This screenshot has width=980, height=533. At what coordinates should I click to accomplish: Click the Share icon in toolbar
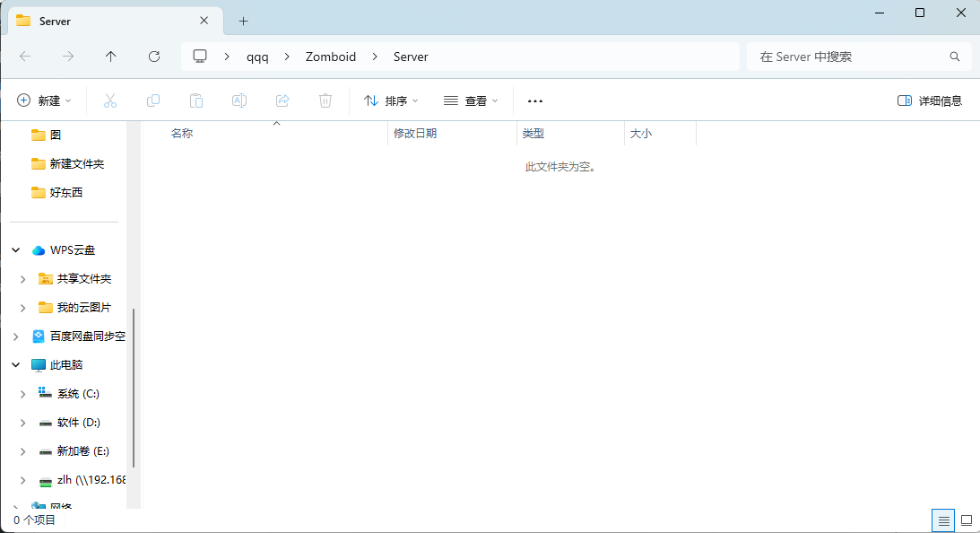coord(282,100)
